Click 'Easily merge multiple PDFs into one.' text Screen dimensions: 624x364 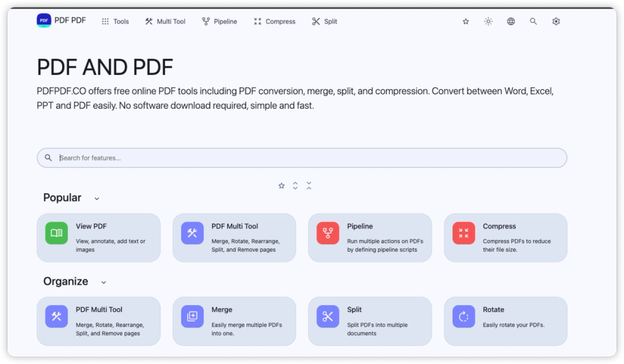pos(246,329)
